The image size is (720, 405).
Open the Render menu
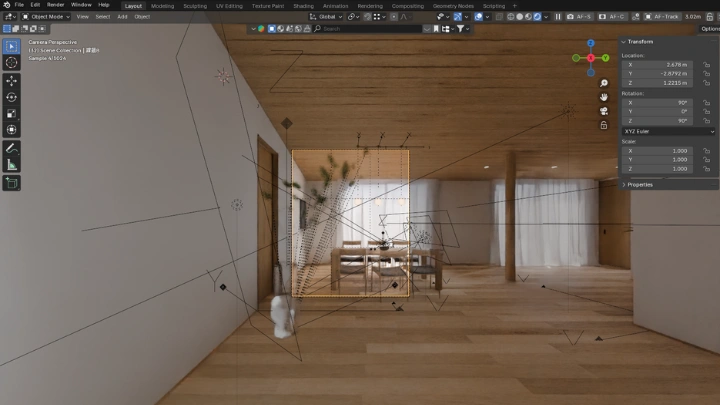[56, 5]
